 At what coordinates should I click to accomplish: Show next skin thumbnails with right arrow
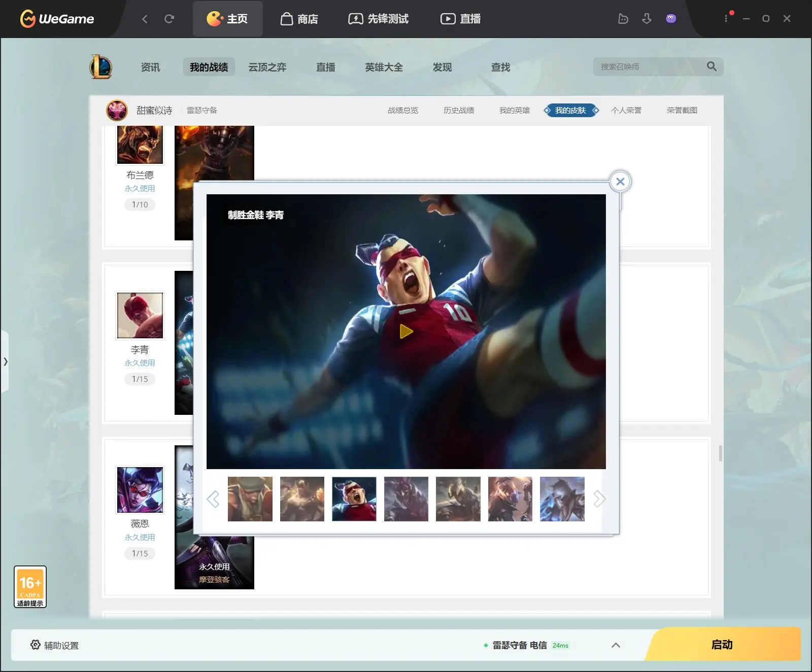point(599,499)
